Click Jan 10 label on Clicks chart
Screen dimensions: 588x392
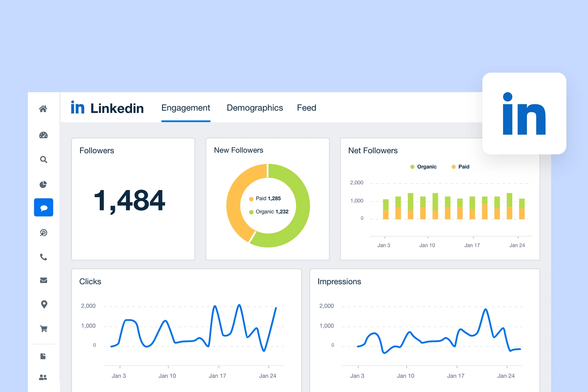(167, 376)
